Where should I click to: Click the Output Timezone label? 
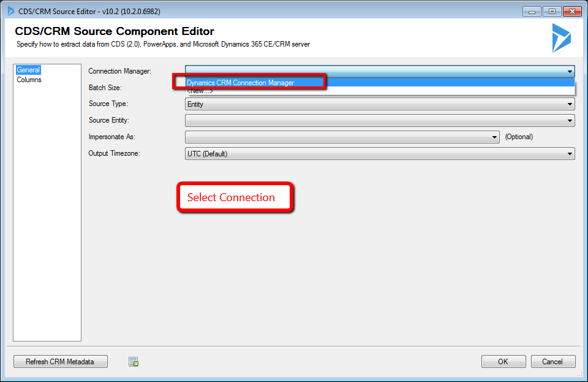coord(114,153)
